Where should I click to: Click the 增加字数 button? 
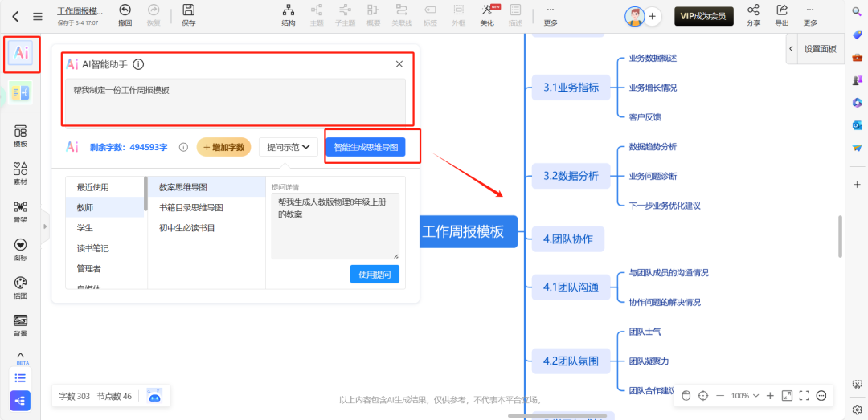tap(223, 147)
